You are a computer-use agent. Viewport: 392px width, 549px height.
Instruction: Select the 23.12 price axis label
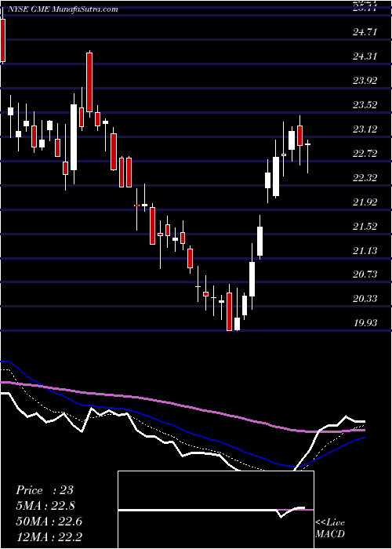click(x=365, y=129)
